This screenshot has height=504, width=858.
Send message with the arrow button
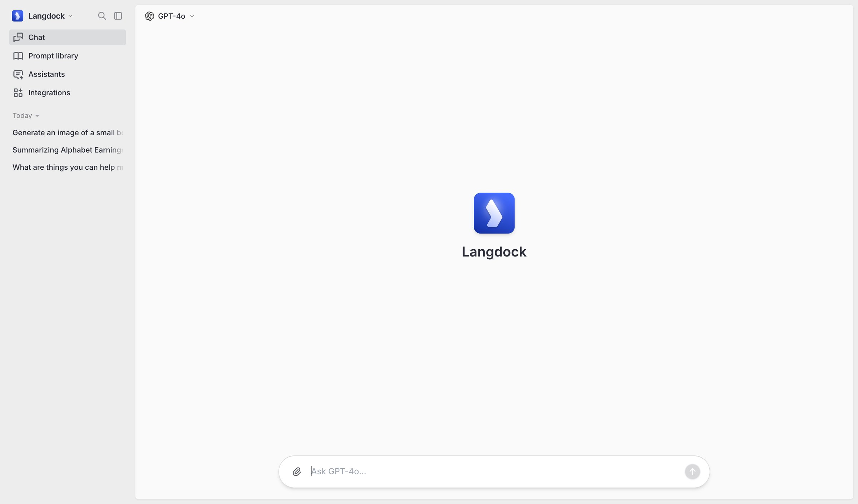click(692, 471)
